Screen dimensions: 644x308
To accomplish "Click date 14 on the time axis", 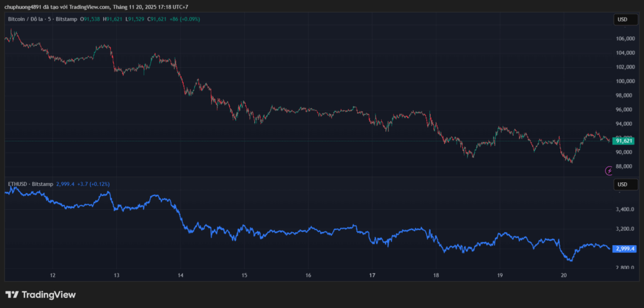I will [180, 275].
